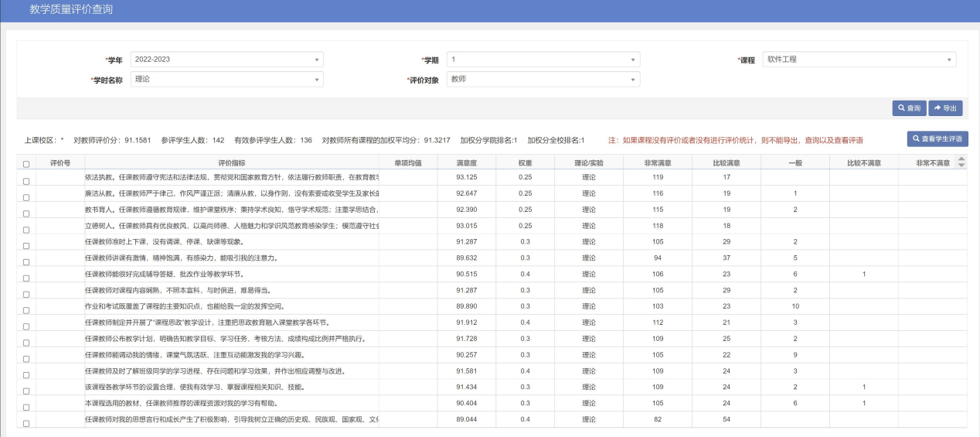This screenshot has width=980, height=437.
Task: Click the 一般 count 10
Action: [795, 306]
